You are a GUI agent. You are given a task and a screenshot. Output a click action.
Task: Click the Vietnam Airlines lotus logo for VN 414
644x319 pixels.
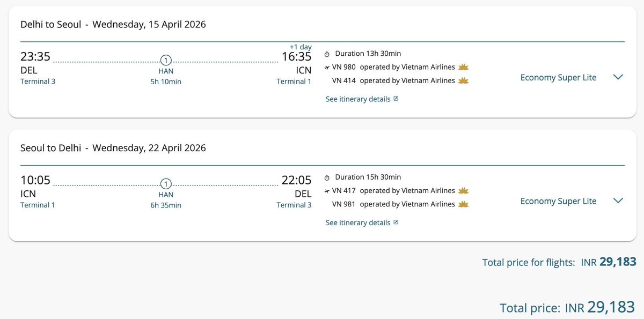pos(464,80)
